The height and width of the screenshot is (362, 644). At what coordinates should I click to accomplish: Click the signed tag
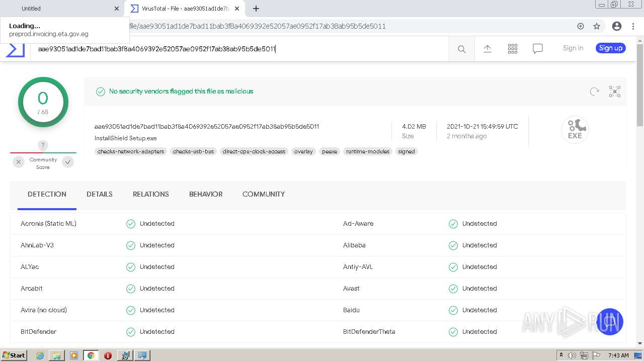point(407,151)
